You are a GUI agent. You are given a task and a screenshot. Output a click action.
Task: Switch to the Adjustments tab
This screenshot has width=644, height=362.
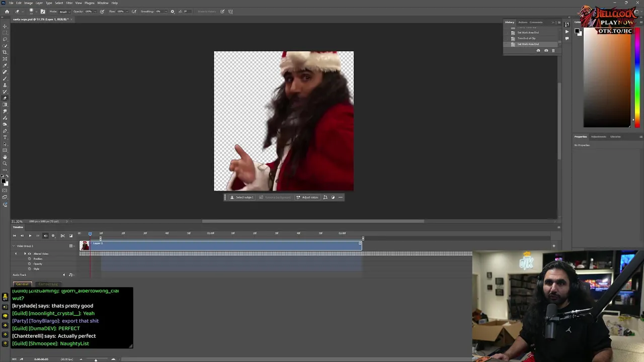click(x=598, y=137)
